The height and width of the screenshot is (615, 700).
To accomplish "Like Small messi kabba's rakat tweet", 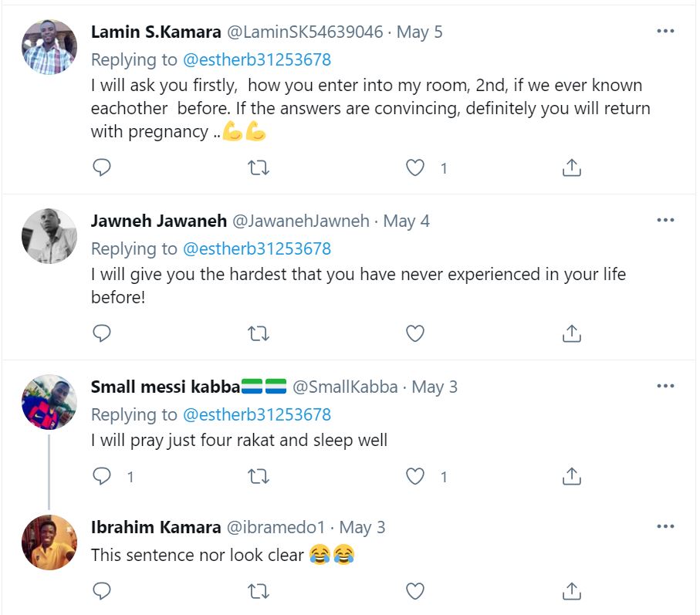I will (x=415, y=476).
